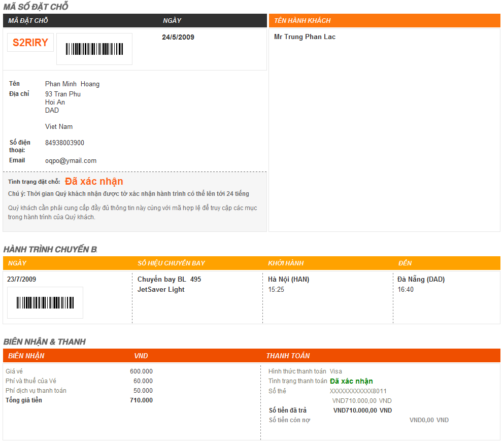Click the THANH TOÁN payment header
This screenshot has width=504, height=444.
point(288,356)
